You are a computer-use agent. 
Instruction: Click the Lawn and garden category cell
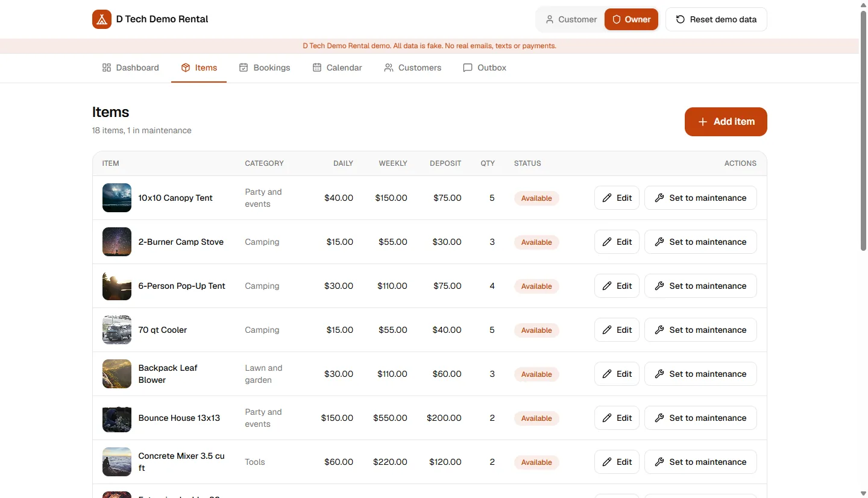263,374
